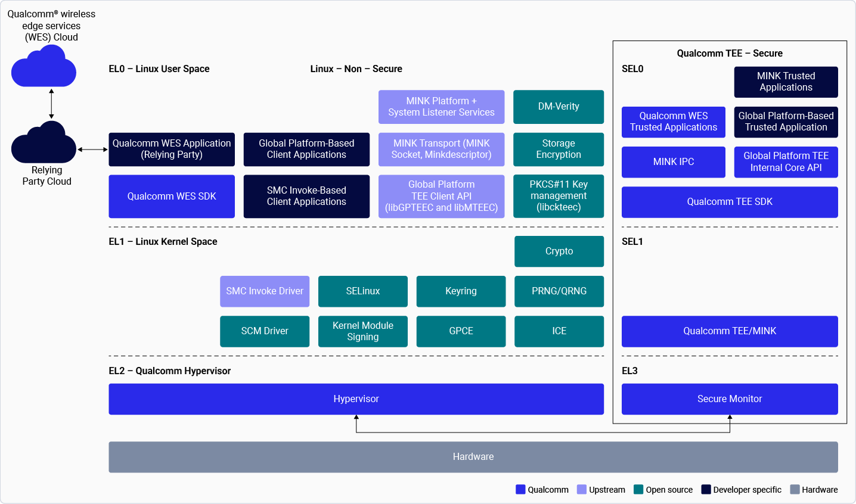Viewport: 856px width, 504px height.
Task: Click the Upstream legend color swatch
Action: (582, 490)
